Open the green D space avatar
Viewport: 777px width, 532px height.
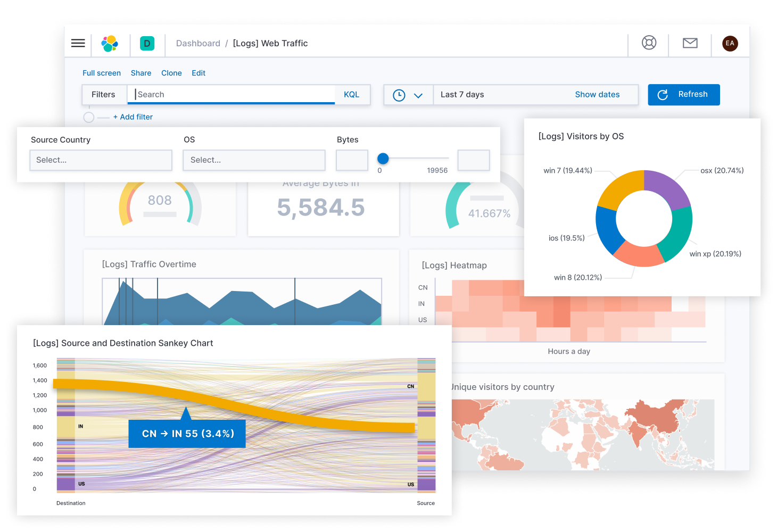click(147, 43)
